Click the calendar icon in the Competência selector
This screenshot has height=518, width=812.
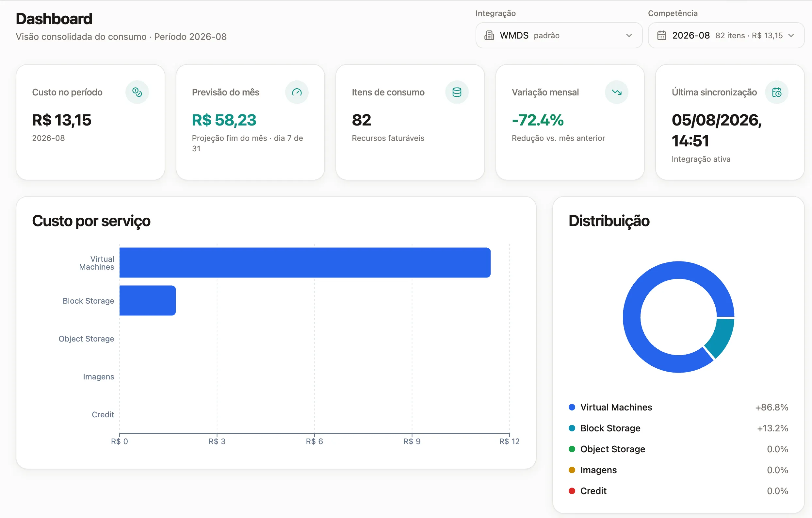tap(662, 35)
